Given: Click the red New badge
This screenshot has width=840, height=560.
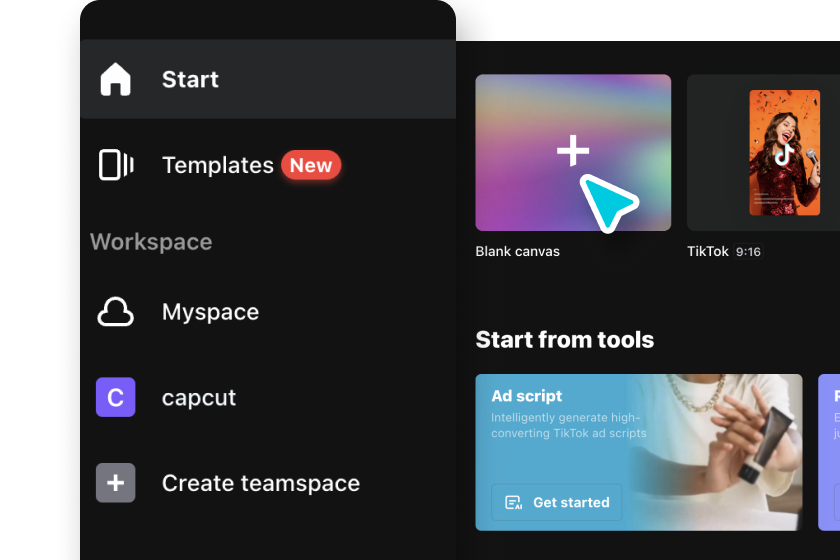Looking at the screenshot, I should pyautogui.click(x=311, y=165).
